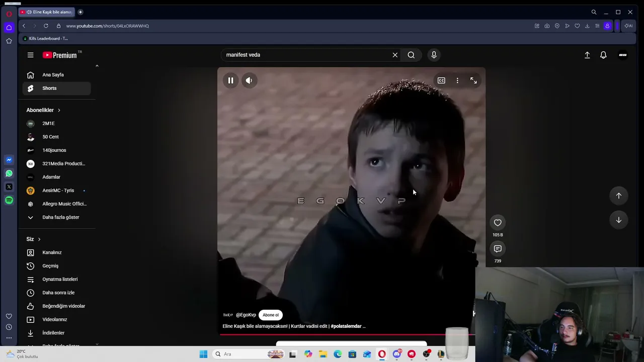This screenshot has width=644, height=362.
Task: Open the 321Media Production channel
Action: (x=57, y=164)
